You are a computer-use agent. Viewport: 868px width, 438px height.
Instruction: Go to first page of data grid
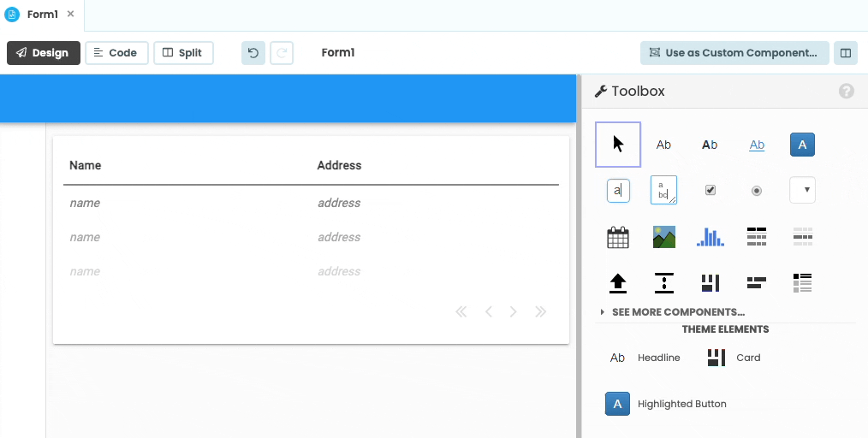pyautogui.click(x=461, y=312)
